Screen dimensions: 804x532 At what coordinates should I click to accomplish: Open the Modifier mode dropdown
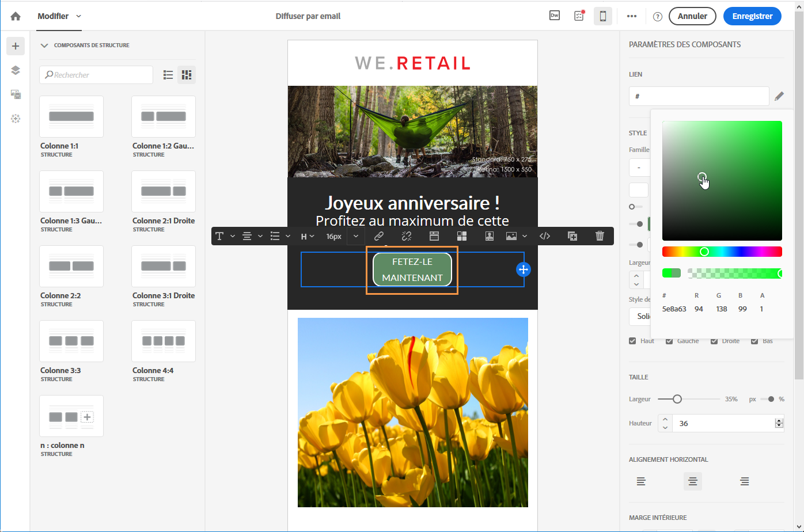tap(60, 16)
